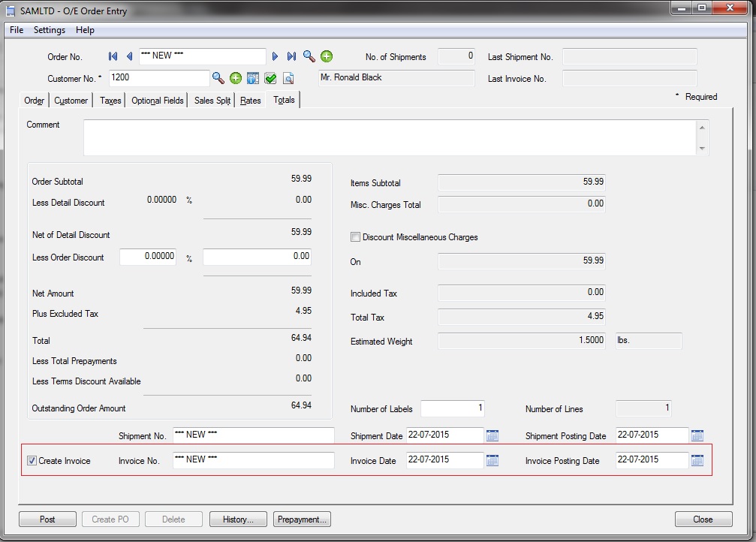Viewport: 756px width, 542px height.
Task: Open the Optional Fields tab
Action: [x=157, y=101]
